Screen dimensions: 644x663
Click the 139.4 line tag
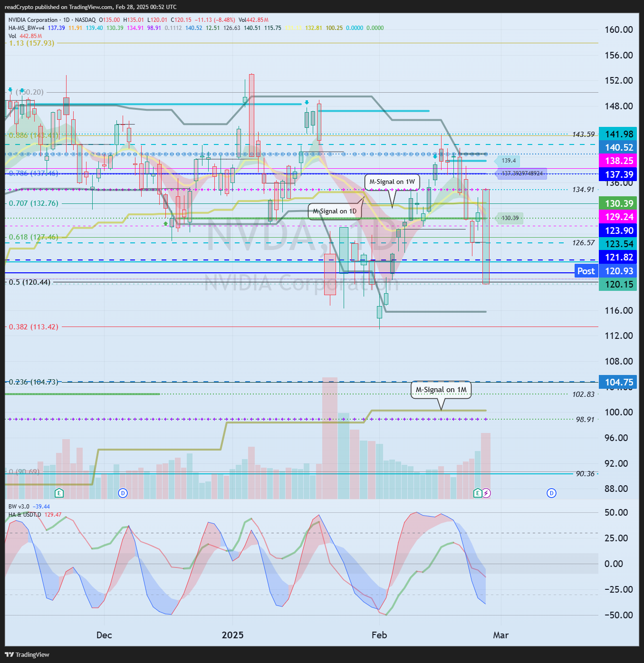coord(508,161)
